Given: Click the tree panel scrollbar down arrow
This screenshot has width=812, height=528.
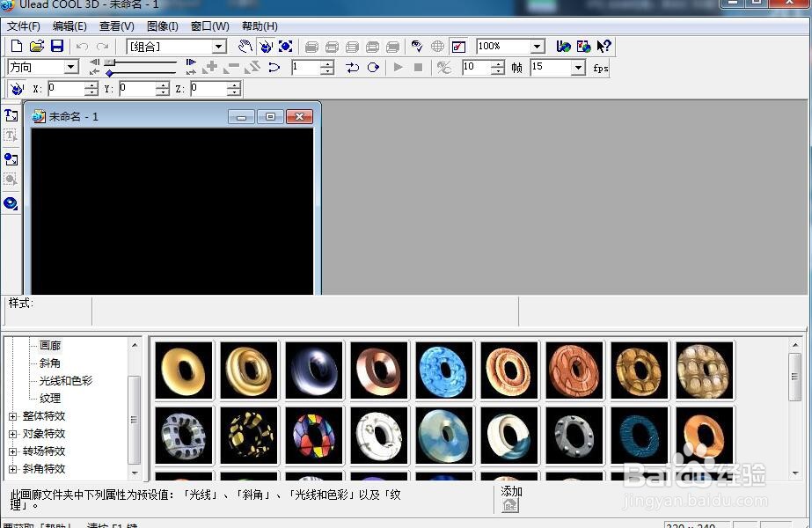Looking at the screenshot, I should (x=135, y=473).
